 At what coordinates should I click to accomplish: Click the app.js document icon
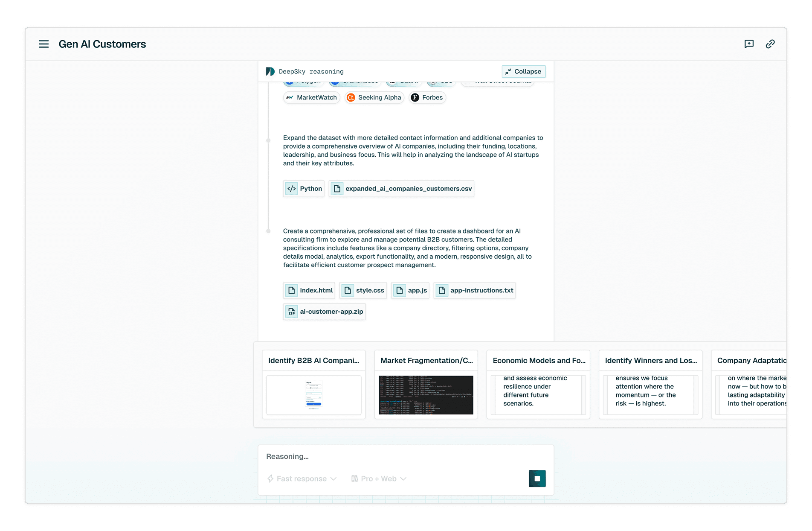point(400,290)
